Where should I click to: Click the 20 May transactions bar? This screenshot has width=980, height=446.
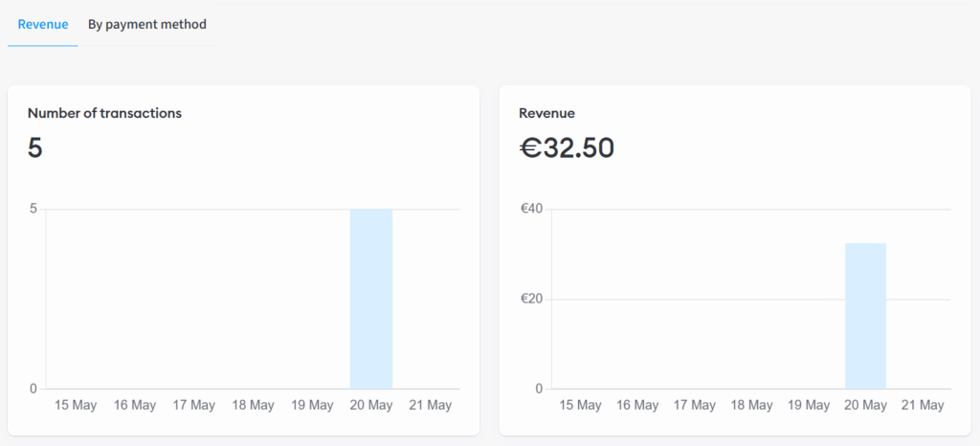(x=371, y=300)
